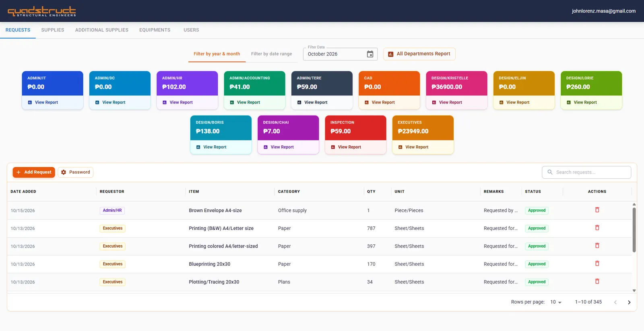Click the gear icon on Password button
Image resolution: width=644 pixels, height=331 pixels.
tap(64, 172)
